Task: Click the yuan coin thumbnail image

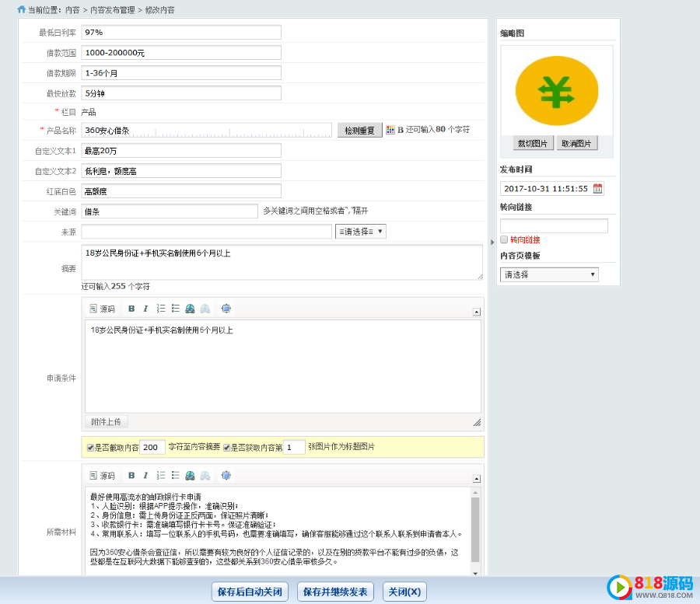Action: (x=557, y=90)
